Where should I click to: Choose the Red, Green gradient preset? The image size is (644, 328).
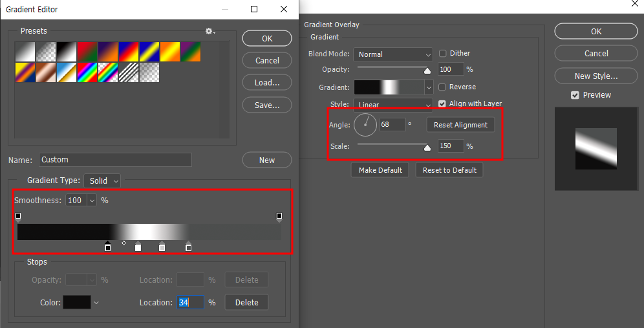point(87,52)
